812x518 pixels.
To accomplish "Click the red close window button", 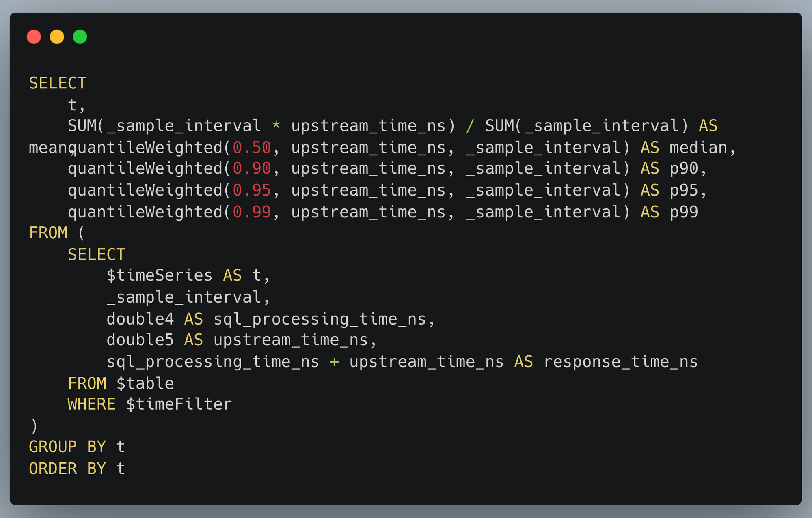I will (x=34, y=37).
